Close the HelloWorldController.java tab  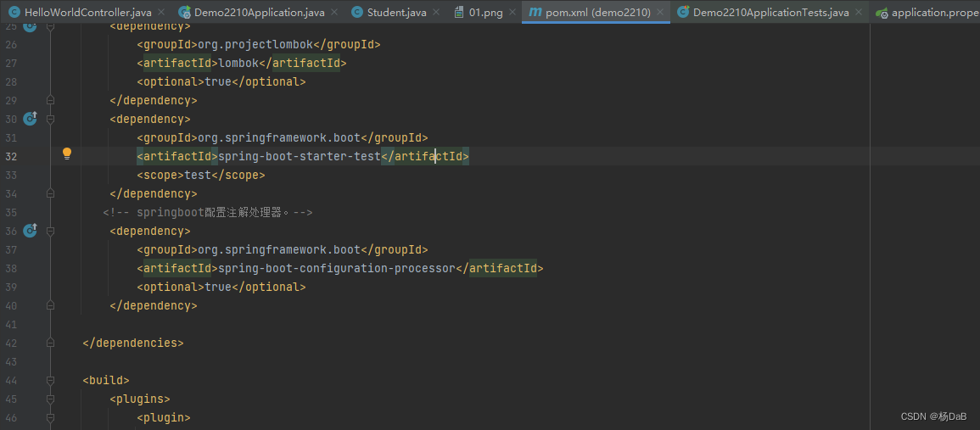pos(162,13)
